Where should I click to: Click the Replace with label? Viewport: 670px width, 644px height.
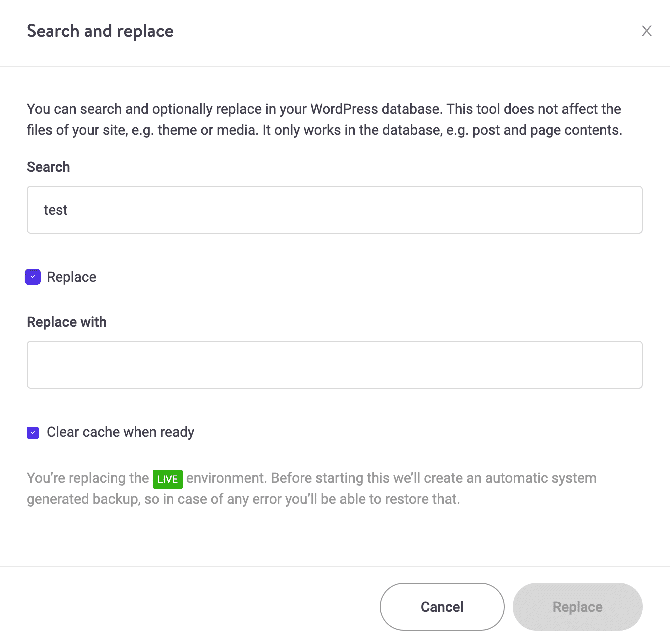66,322
